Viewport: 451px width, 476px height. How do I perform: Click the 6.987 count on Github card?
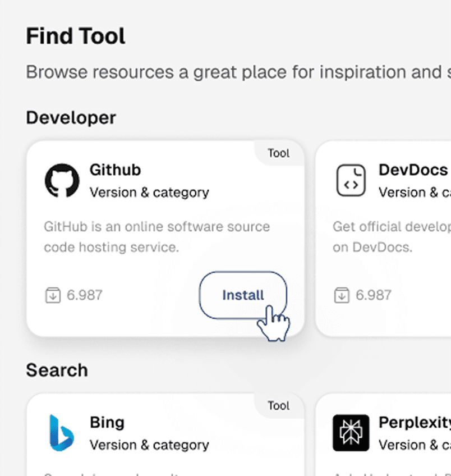click(x=85, y=295)
